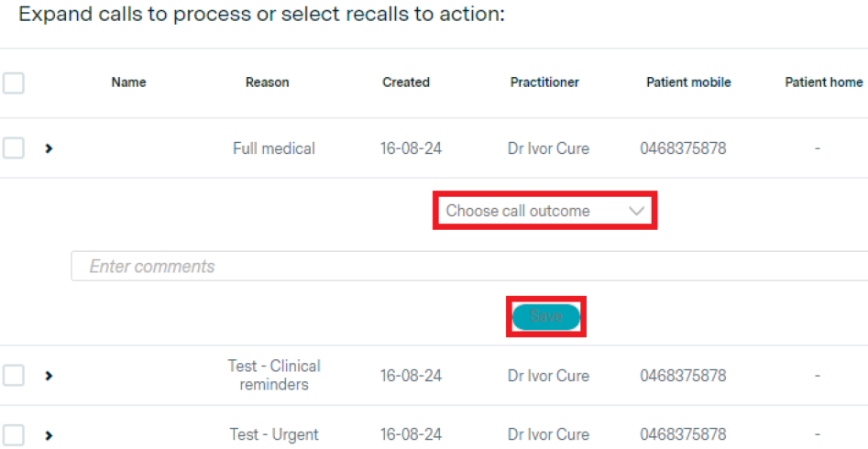Open the Choose call outcome dropdown
868x449 pixels.
532,211
